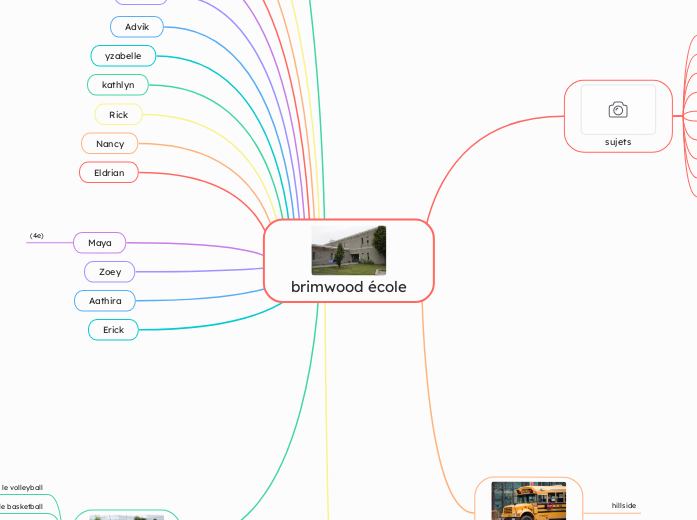This screenshot has height=520, width=697.
Task: Select the Rick node
Action: (x=119, y=115)
